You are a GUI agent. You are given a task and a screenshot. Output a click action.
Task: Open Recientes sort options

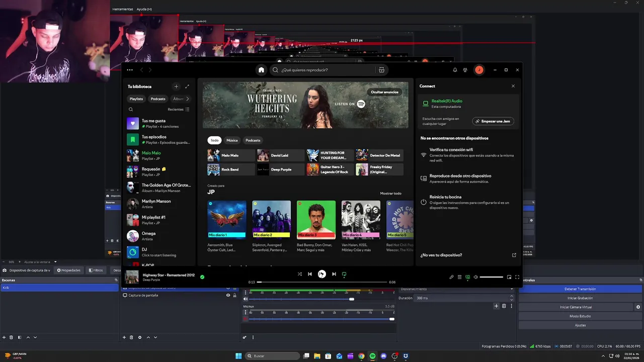179,109
